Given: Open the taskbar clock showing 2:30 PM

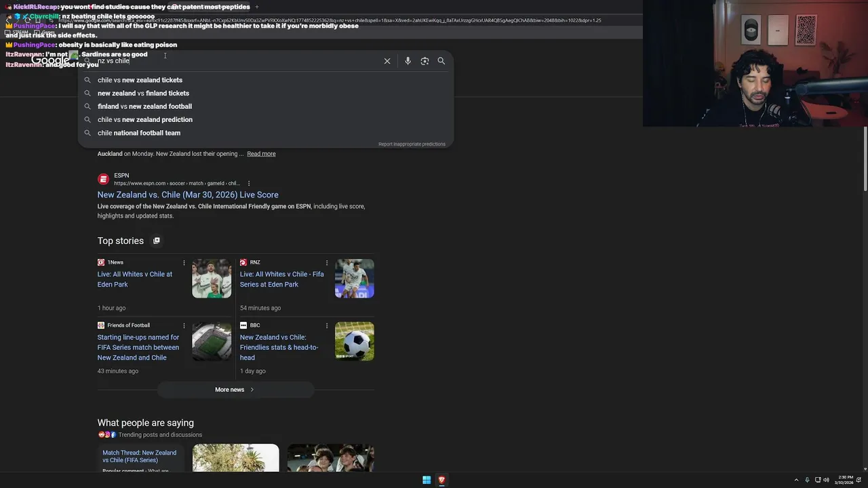Looking at the screenshot, I should click(x=845, y=480).
